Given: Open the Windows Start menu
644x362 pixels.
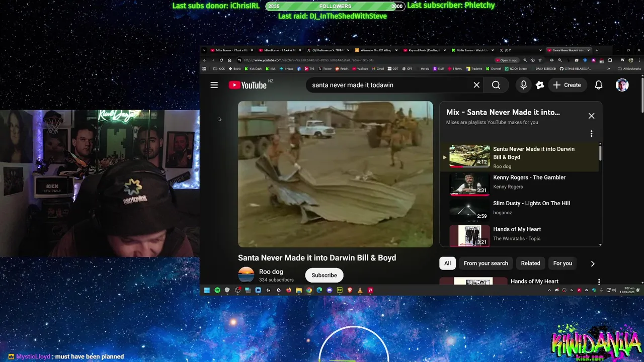Looking at the screenshot, I should (206, 290).
